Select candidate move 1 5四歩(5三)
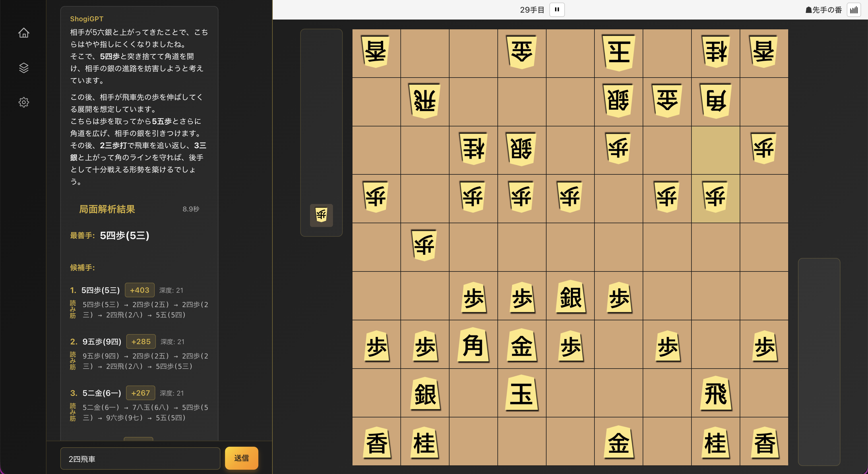 [x=100, y=290]
